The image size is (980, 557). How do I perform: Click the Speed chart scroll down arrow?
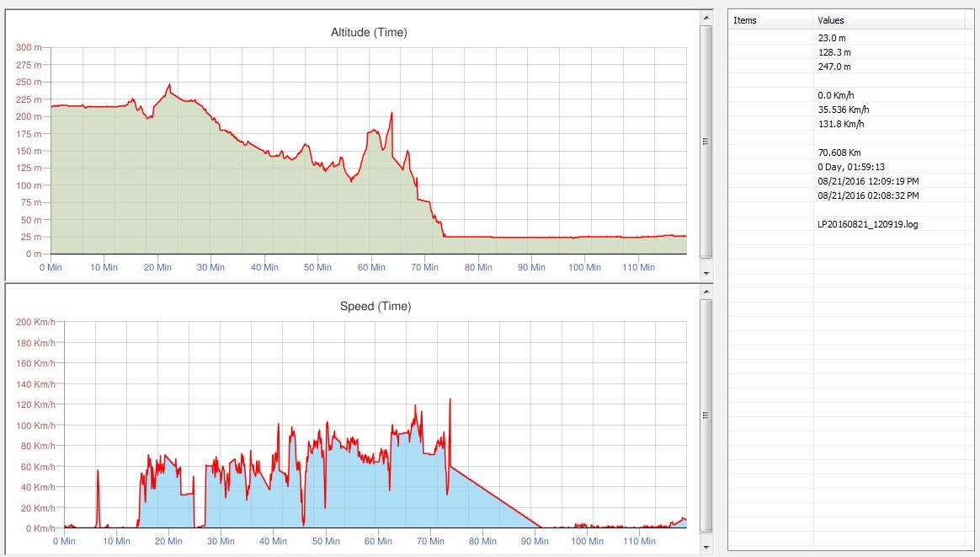[x=706, y=547]
